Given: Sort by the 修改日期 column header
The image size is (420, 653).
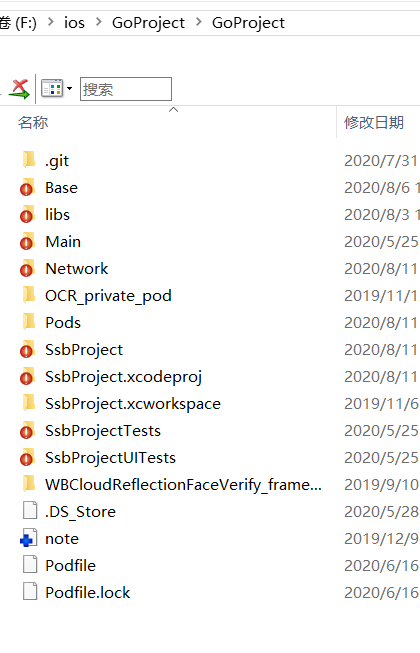Looking at the screenshot, I should (374, 123).
